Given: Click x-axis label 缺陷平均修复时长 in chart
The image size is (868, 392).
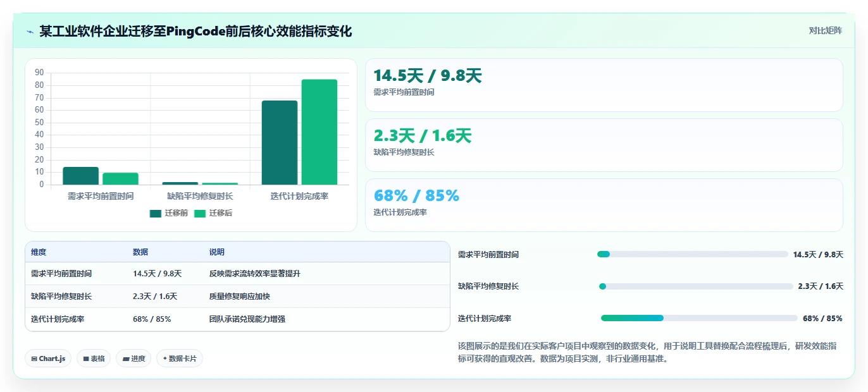Looking at the screenshot, I should pyautogui.click(x=200, y=196).
